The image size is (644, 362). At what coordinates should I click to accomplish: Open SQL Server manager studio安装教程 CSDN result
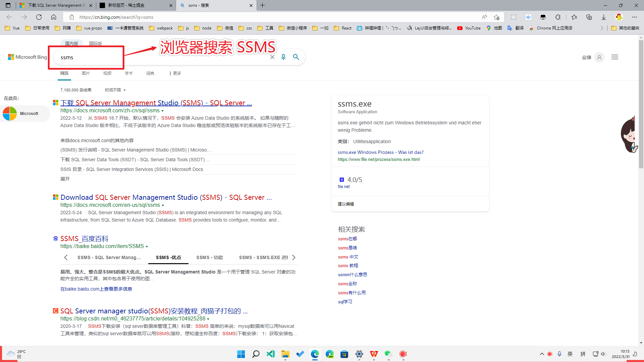pos(154,311)
